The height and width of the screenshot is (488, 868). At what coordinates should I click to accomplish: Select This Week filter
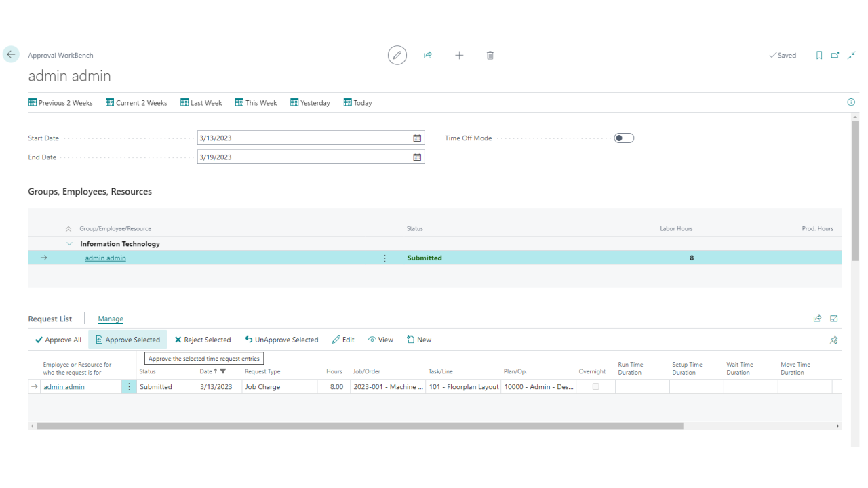coord(256,102)
